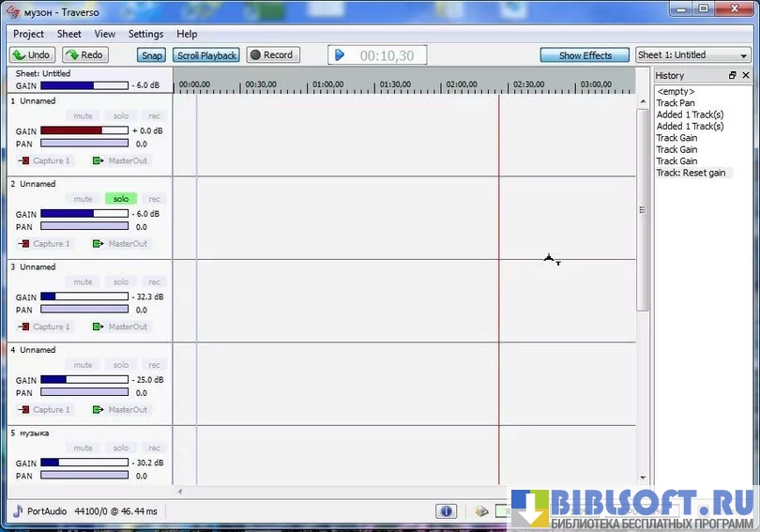
Task: Click track 2 MasterOut output icon
Action: (x=98, y=244)
